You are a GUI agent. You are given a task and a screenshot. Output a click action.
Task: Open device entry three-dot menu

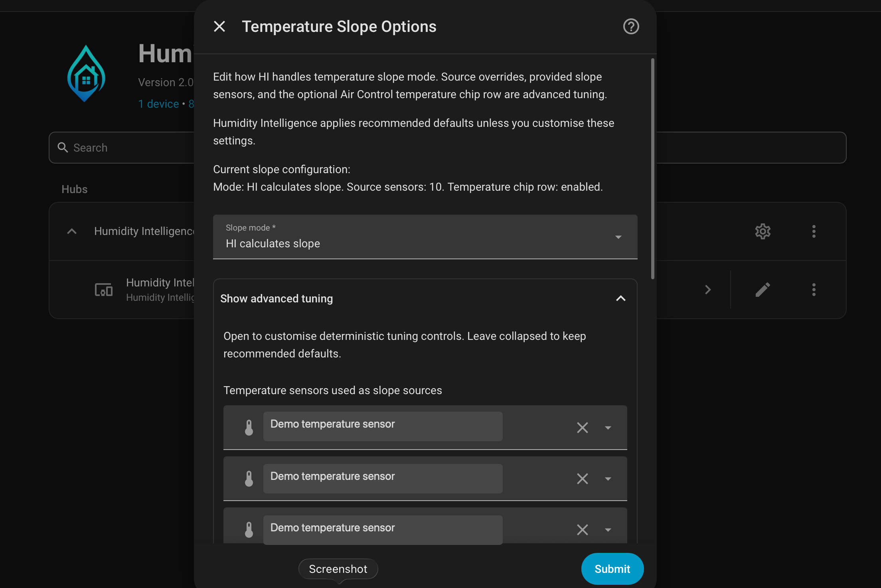pyautogui.click(x=814, y=290)
